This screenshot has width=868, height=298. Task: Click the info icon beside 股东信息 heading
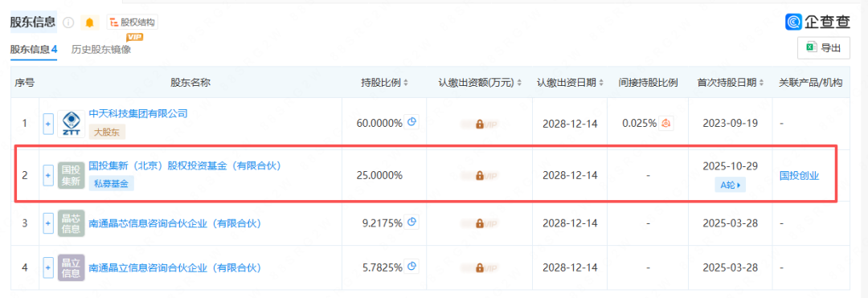pos(68,22)
